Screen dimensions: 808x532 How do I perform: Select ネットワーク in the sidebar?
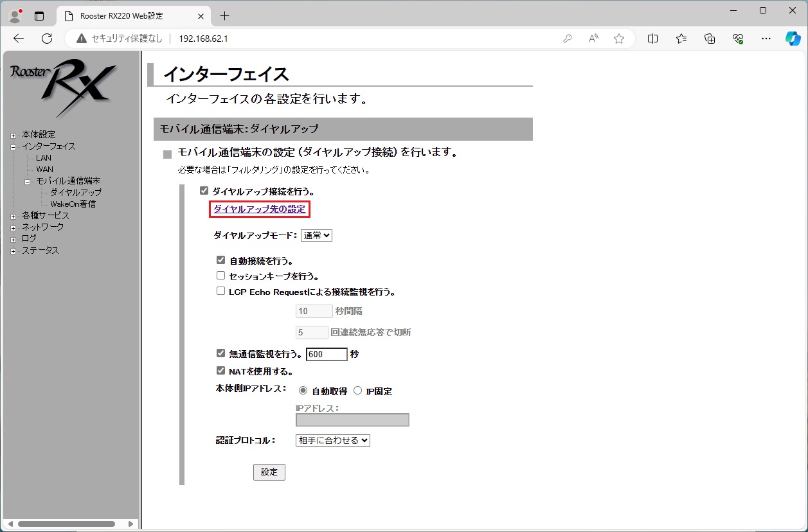pos(43,227)
